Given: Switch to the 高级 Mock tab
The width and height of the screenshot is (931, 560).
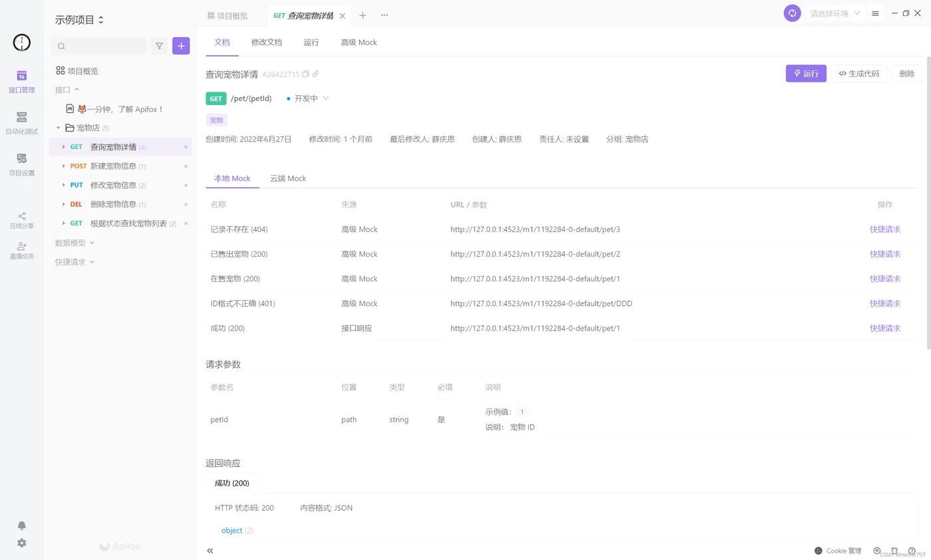Looking at the screenshot, I should point(358,42).
